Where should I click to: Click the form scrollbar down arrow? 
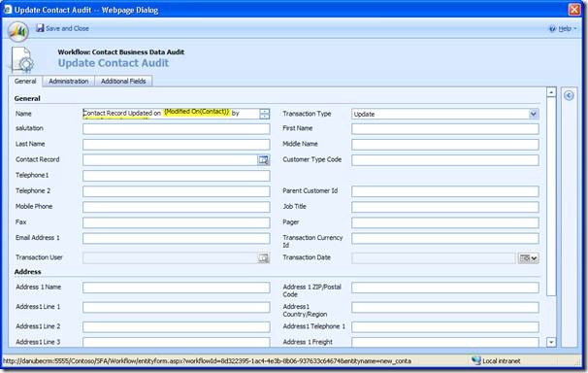click(551, 342)
